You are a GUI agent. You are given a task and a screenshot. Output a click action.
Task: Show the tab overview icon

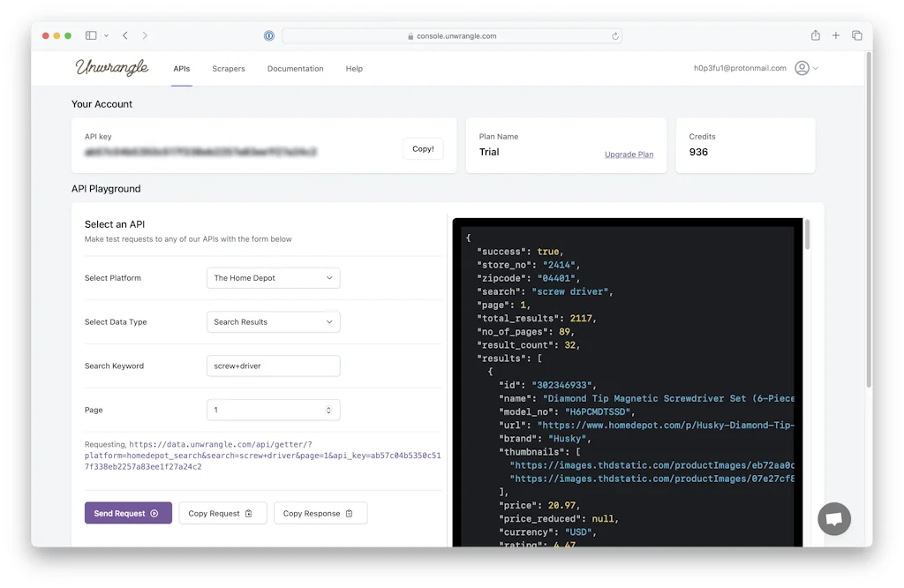click(856, 35)
